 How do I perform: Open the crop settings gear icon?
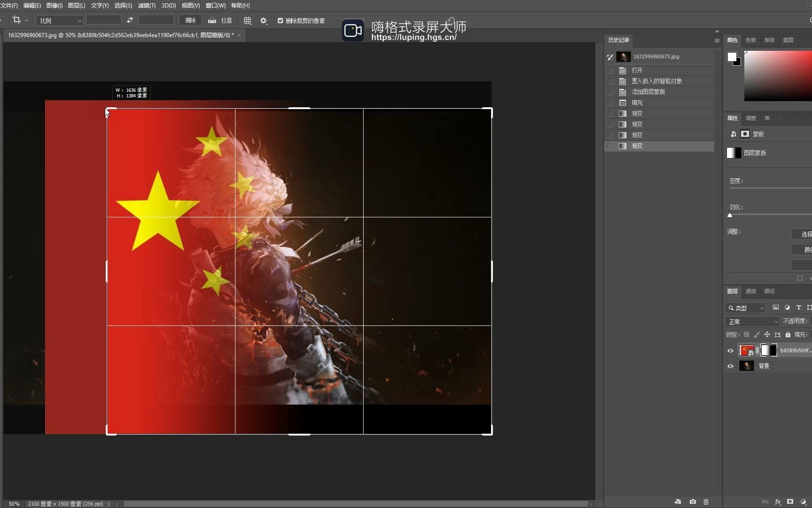coord(264,20)
